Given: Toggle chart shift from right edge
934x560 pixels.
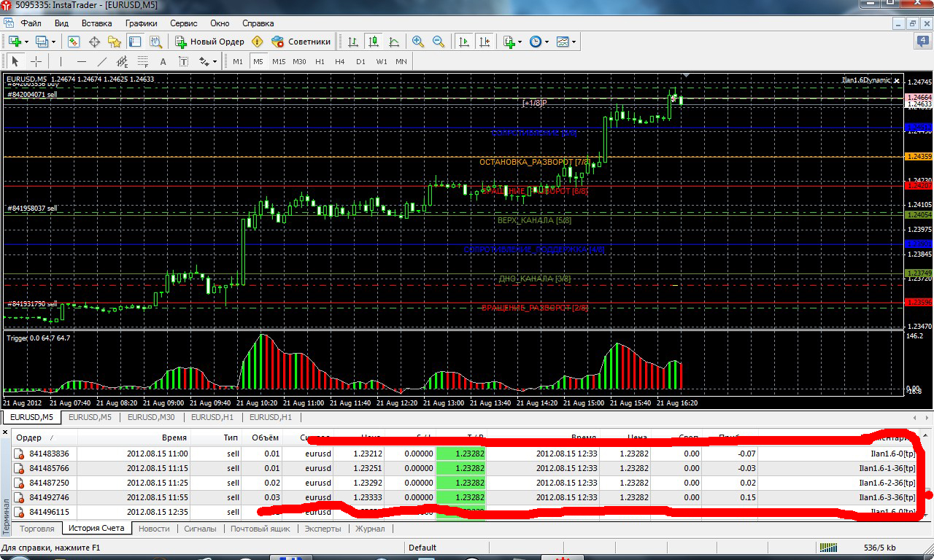Looking at the screenshot, I should tap(484, 42).
